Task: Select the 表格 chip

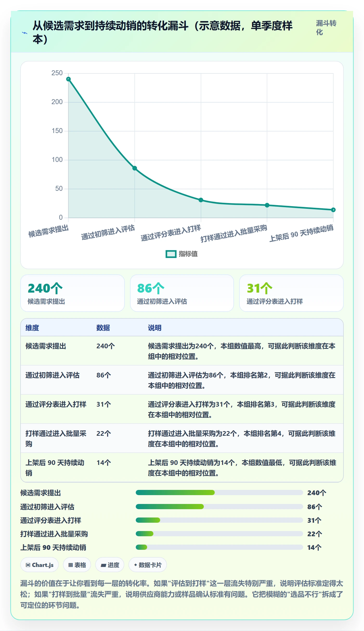Action: click(77, 565)
